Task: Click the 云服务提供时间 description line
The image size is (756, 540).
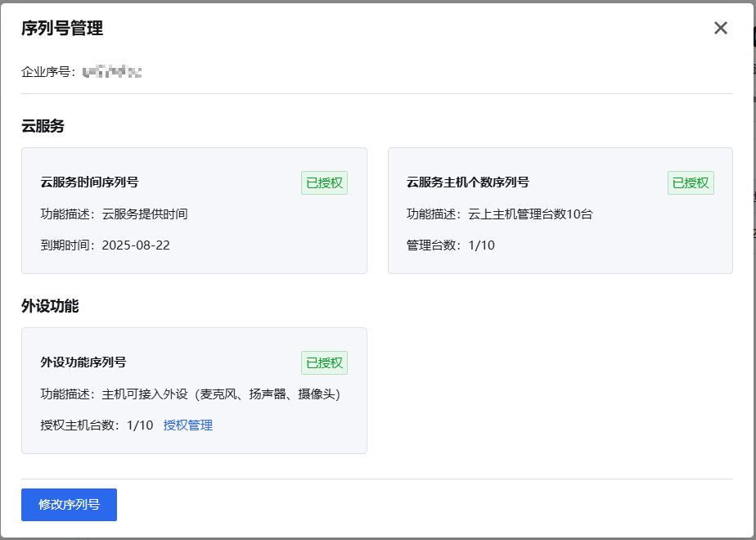Action: [114, 214]
